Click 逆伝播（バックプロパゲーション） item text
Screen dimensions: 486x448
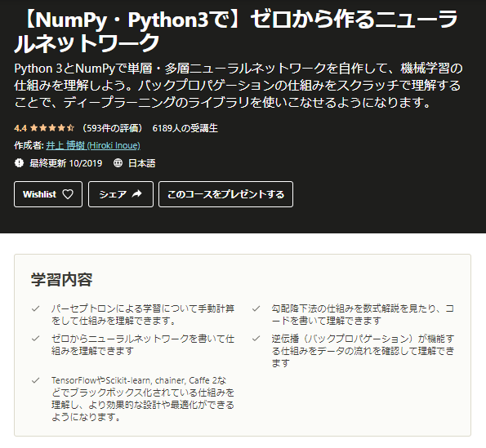click(x=363, y=350)
